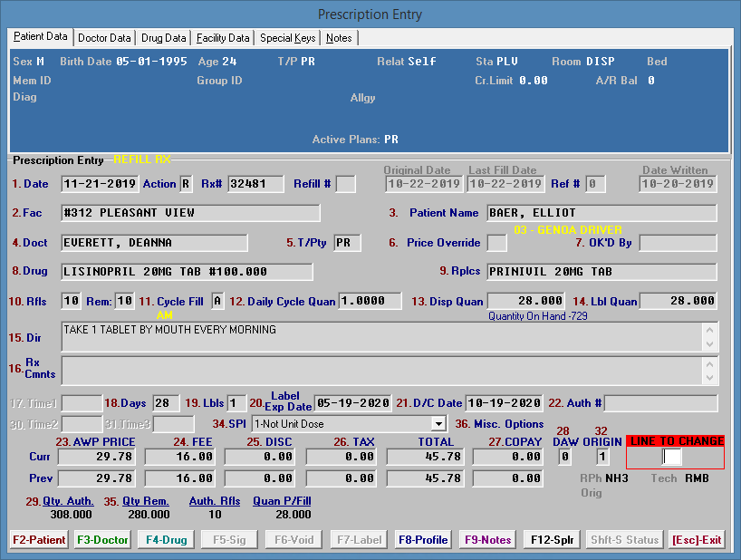
Task: Open the Drug Data tab
Action: click(x=164, y=38)
